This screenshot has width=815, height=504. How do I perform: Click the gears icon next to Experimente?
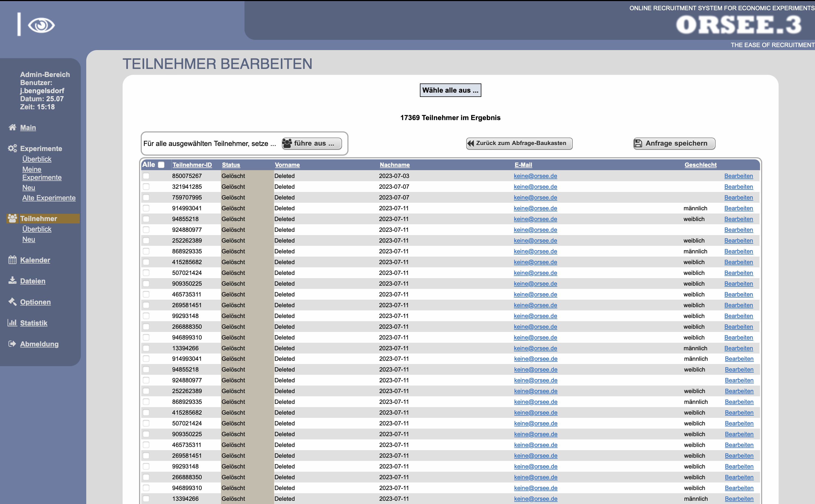click(12, 148)
